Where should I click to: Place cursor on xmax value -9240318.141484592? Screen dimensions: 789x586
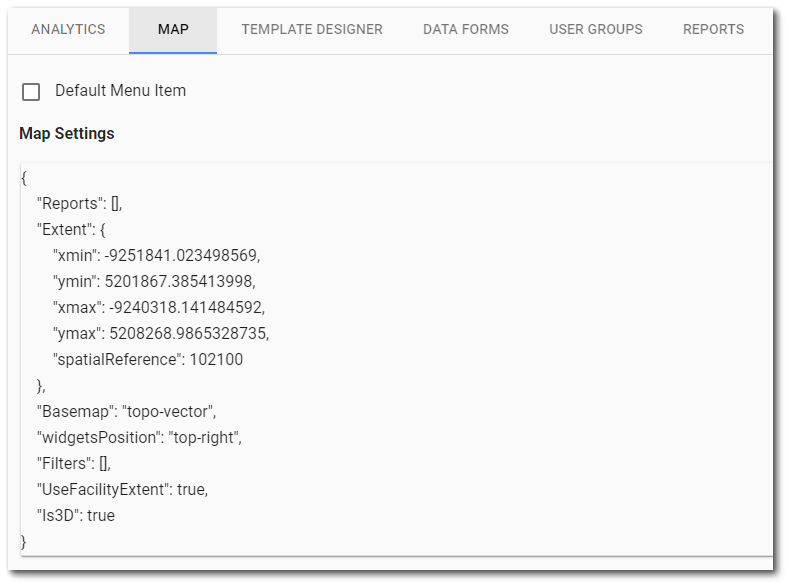(x=187, y=308)
